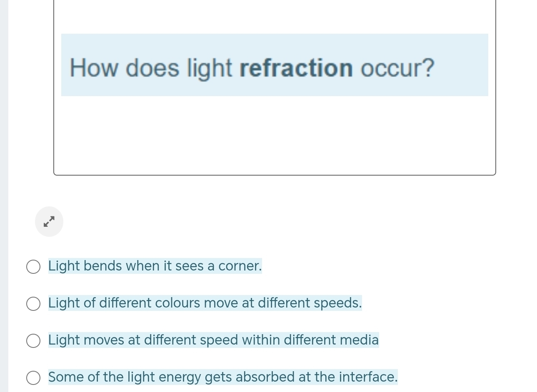This screenshot has height=392, width=537.
Task: Click the bold word 'refraction' in the question
Action: click(x=296, y=68)
